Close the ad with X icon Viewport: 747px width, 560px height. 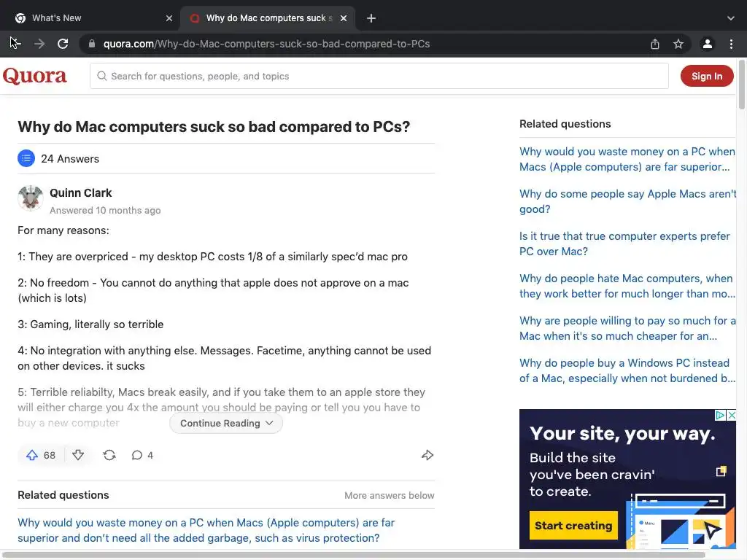point(731,415)
